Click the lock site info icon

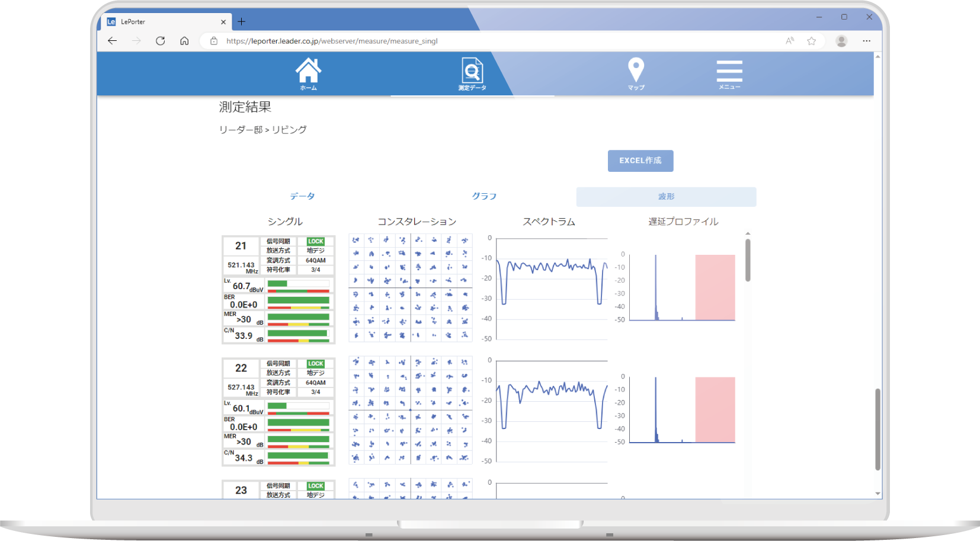coord(214,41)
